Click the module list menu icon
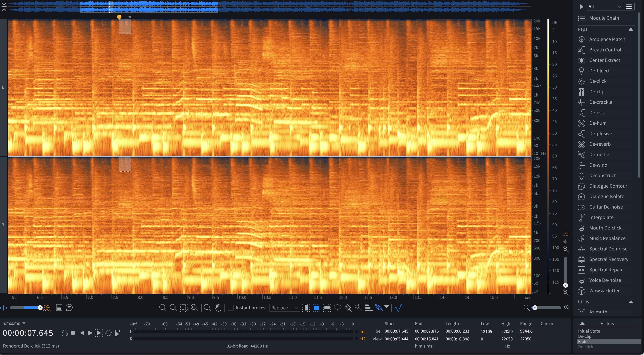Image resolution: width=644 pixels, height=355 pixels. point(629,7)
